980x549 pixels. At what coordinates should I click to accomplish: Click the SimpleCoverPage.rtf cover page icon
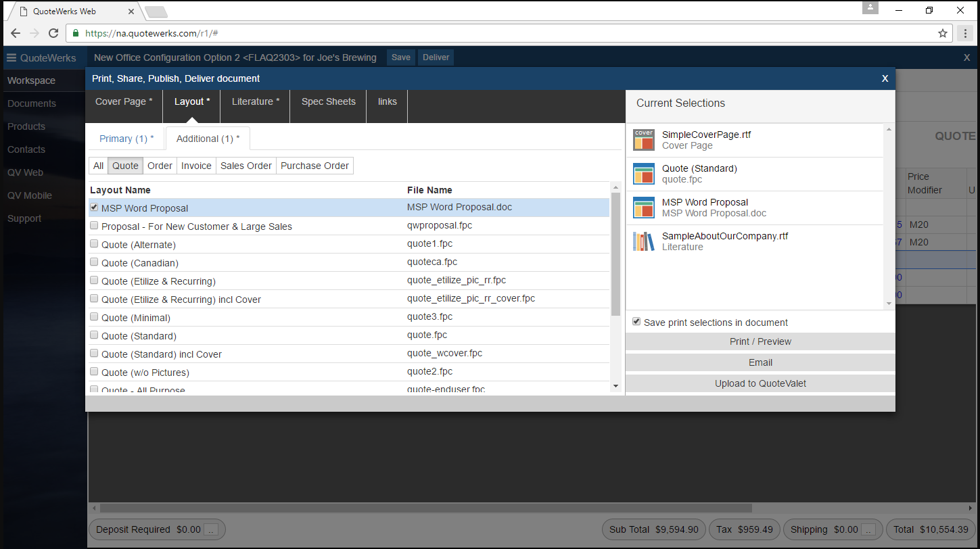(644, 140)
